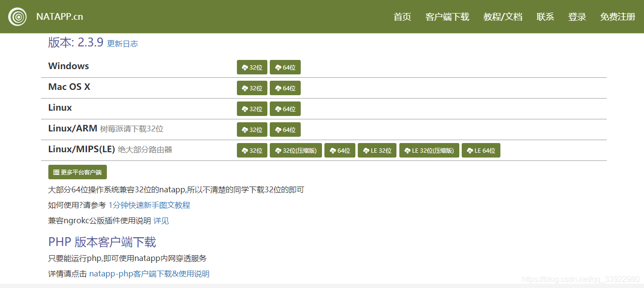Download Mac OS X 64位 client

point(285,88)
